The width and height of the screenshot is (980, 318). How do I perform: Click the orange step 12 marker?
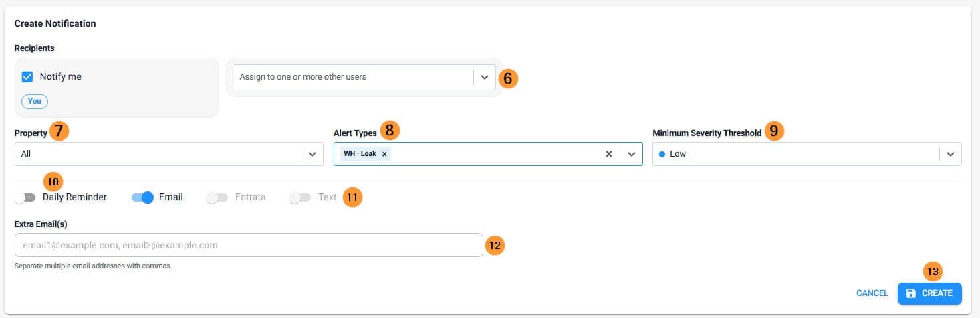[x=495, y=246]
